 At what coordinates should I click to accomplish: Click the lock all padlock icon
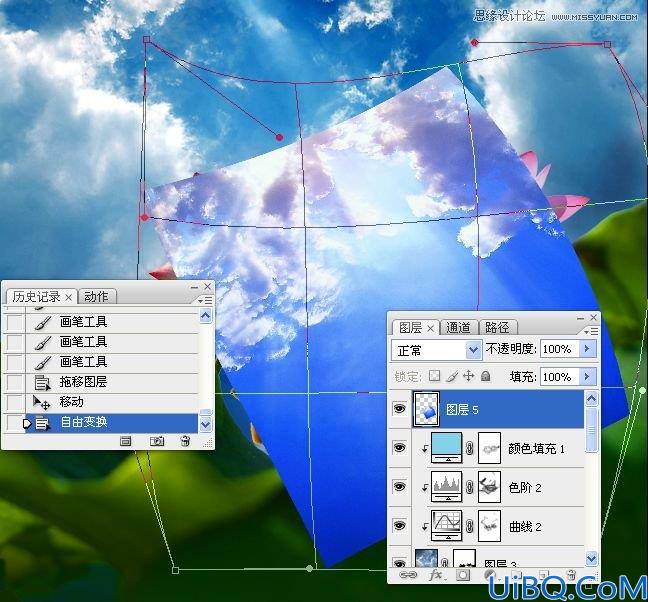pyautogui.click(x=486, y=376)
